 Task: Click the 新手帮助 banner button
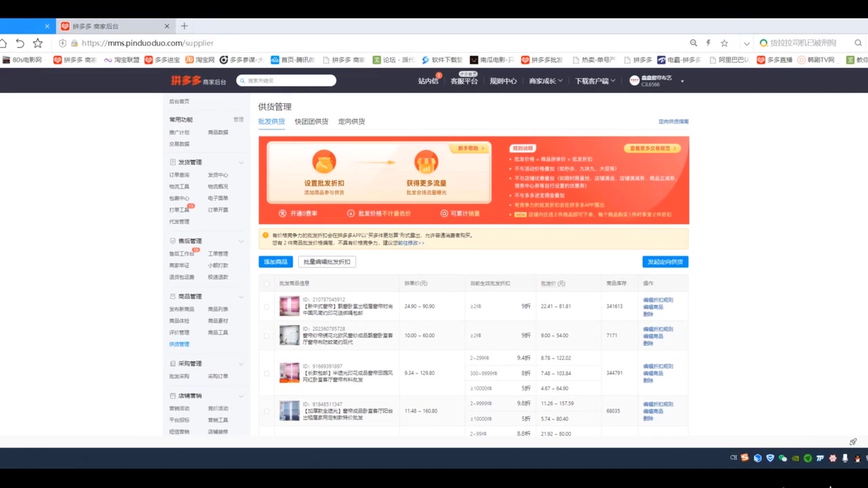click(471, 148)
